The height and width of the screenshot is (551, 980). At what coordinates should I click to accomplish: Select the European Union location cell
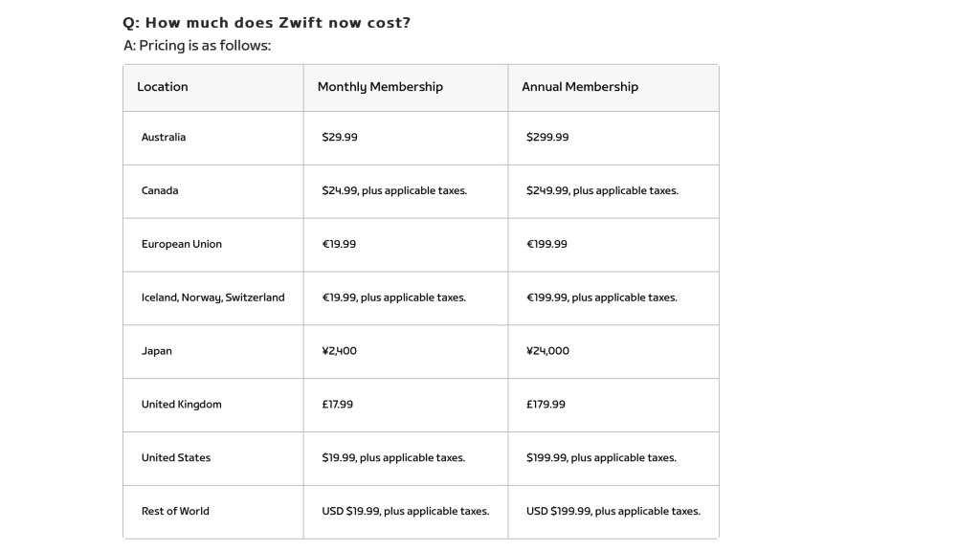182,245
